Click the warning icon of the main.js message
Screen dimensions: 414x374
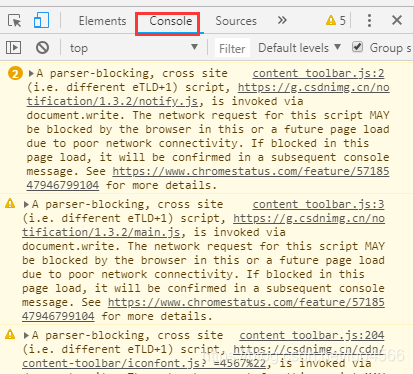click(10, 203)
